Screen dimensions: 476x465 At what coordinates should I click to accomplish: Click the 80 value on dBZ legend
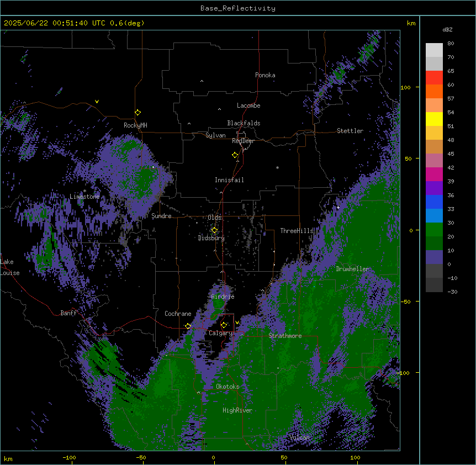[x=451, y=44]
